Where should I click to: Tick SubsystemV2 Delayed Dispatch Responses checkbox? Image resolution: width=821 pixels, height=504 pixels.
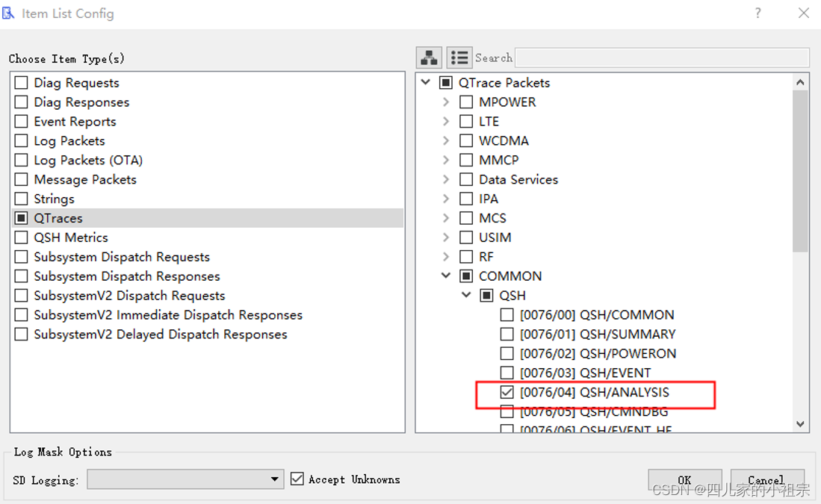click(22, 335)
